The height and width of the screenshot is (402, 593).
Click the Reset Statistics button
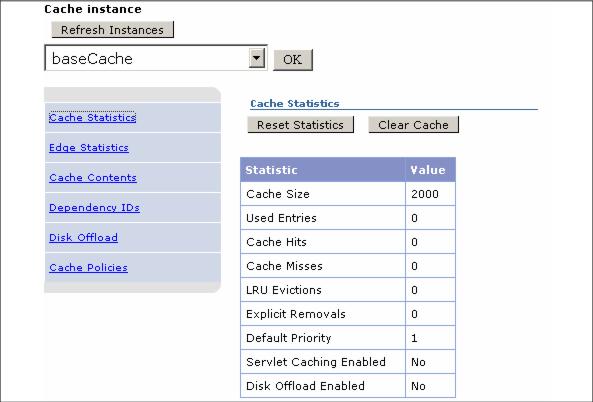tap(300, 125)
